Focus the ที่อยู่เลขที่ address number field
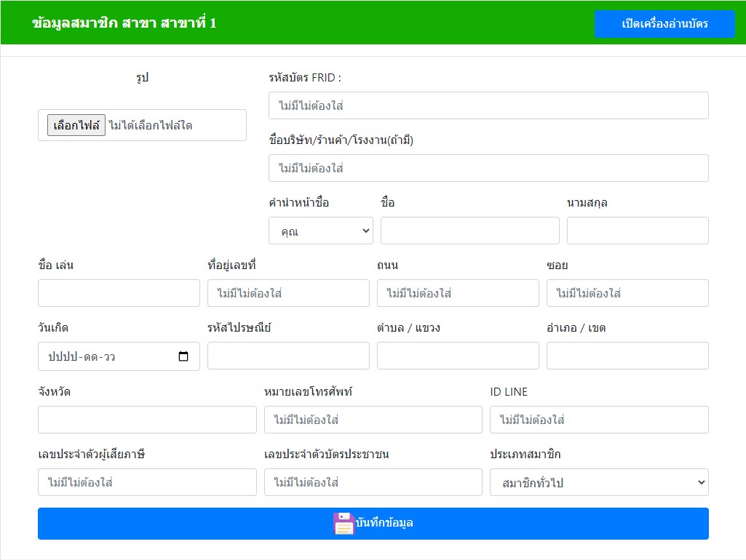746x560 pixels. (x=288, y=293)
